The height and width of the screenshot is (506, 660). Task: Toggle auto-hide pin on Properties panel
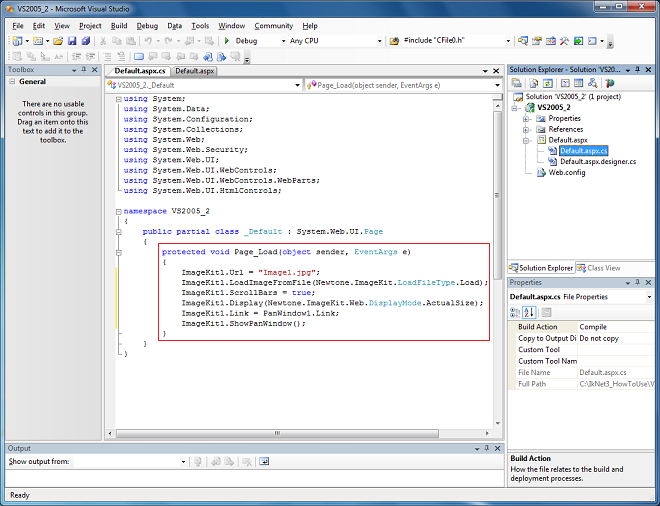point(638,282)
